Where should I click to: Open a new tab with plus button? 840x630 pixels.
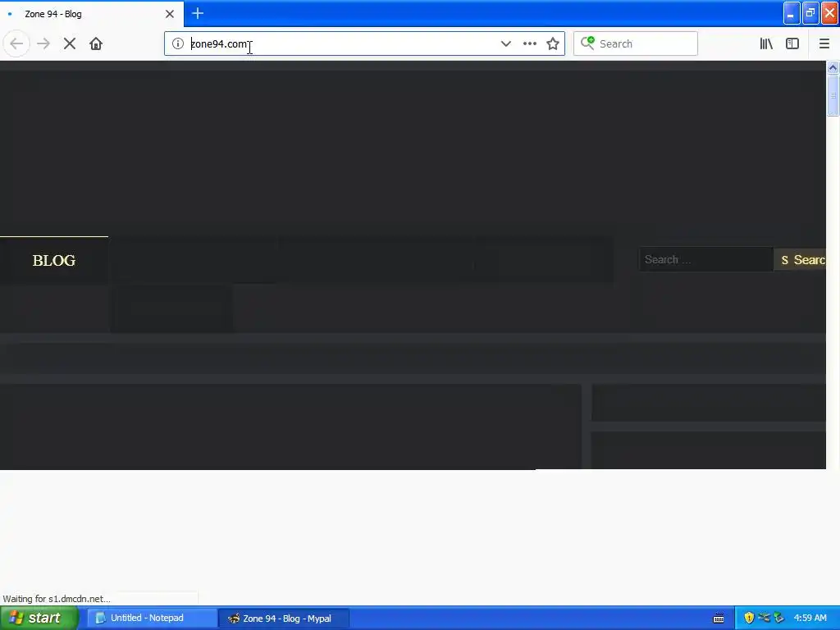[198, 13]
